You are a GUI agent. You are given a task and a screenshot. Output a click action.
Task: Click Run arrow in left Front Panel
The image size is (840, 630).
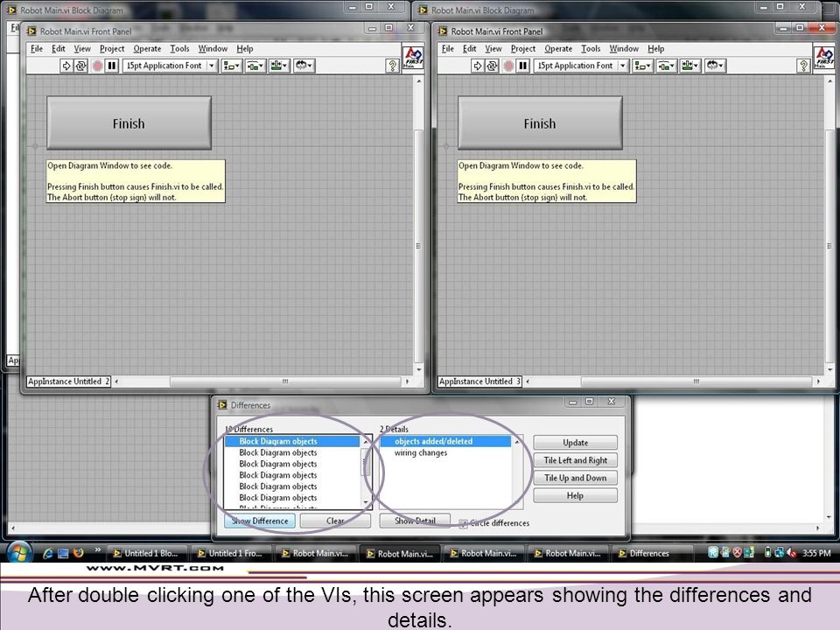(66, 66)
